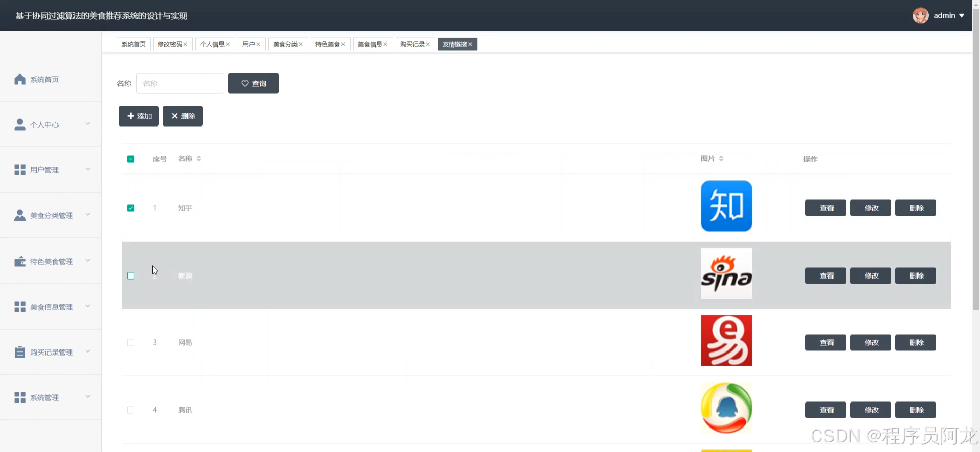Image resolution: width=980 pixels, height=452 pixels.
Task: Click the page vertical scrollbar
Action: point(976,158)
